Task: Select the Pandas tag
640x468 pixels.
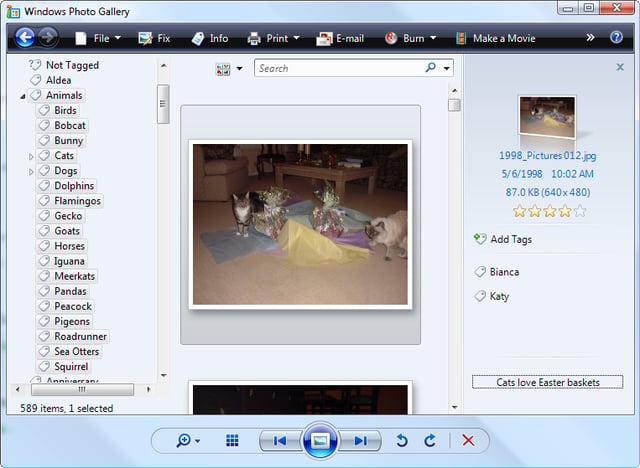Action: (x=62, y=291)
